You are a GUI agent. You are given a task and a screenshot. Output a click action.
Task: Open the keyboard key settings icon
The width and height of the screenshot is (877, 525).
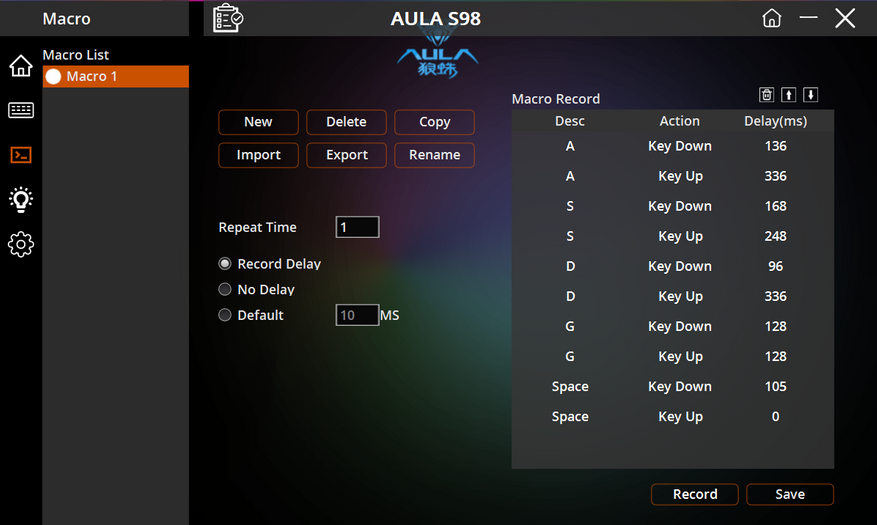(21, 110)
